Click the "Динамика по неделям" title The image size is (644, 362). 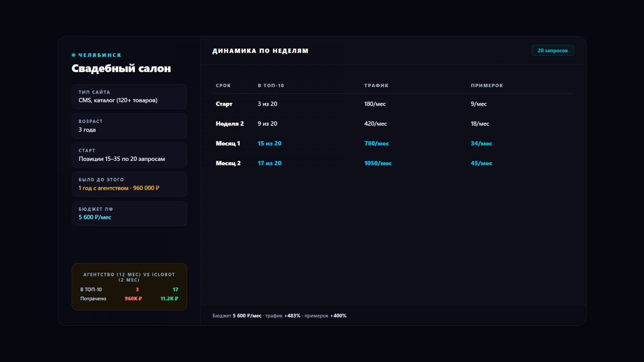coord(260,51)
